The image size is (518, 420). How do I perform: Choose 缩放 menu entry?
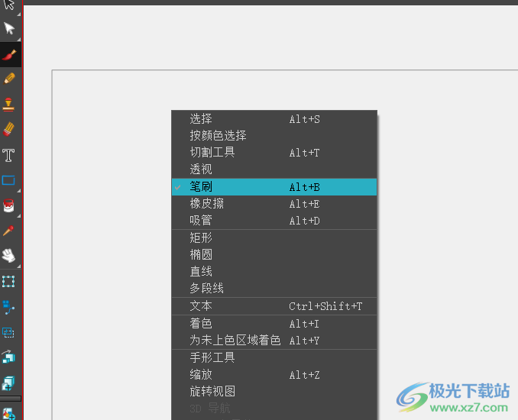tap(274, 375)
